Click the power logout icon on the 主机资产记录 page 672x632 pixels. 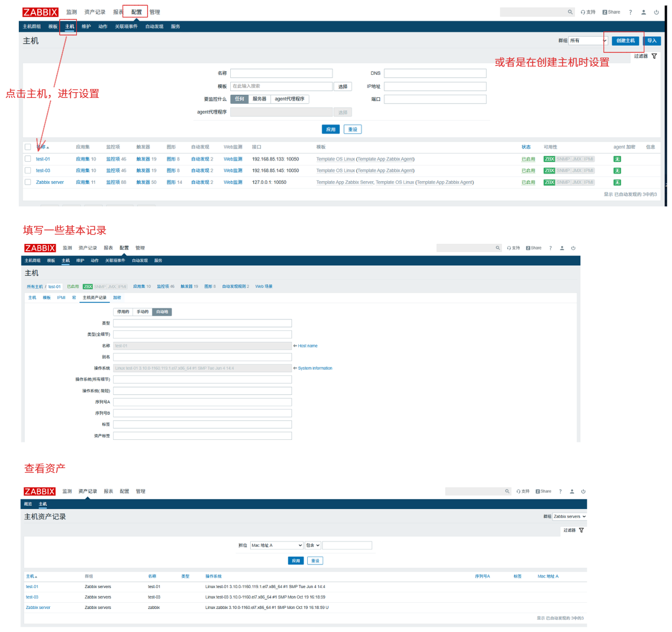pyautogui.click(x=583, y=491)
